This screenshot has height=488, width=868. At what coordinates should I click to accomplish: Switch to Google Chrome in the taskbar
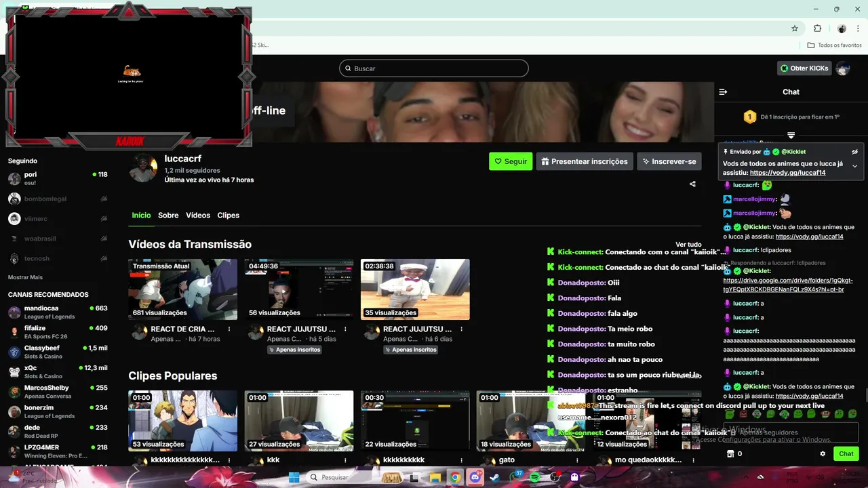point(455,477)
